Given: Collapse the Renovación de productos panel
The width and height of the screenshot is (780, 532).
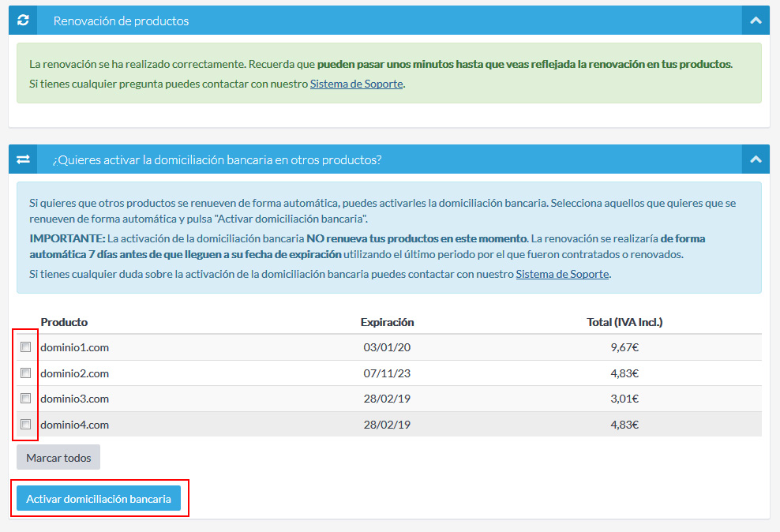Looking at the screenshot, I should (756, 21).
